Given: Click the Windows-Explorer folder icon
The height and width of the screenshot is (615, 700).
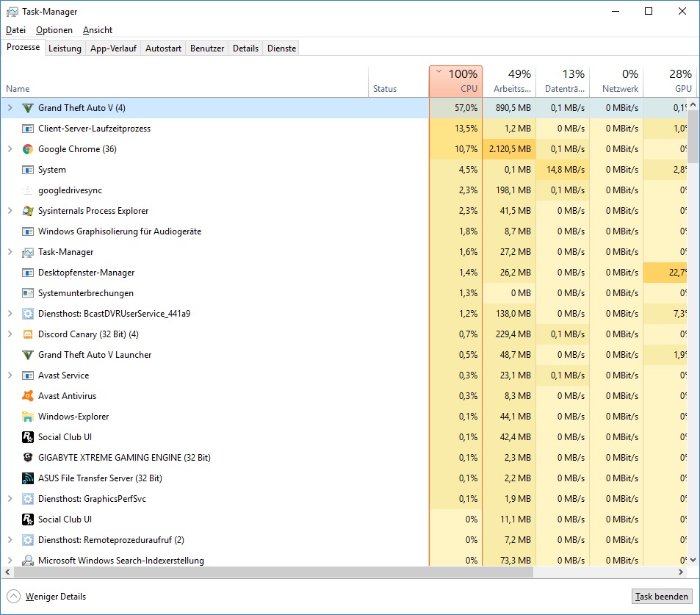Looking at the screenshot, I should tap(28, 417).
